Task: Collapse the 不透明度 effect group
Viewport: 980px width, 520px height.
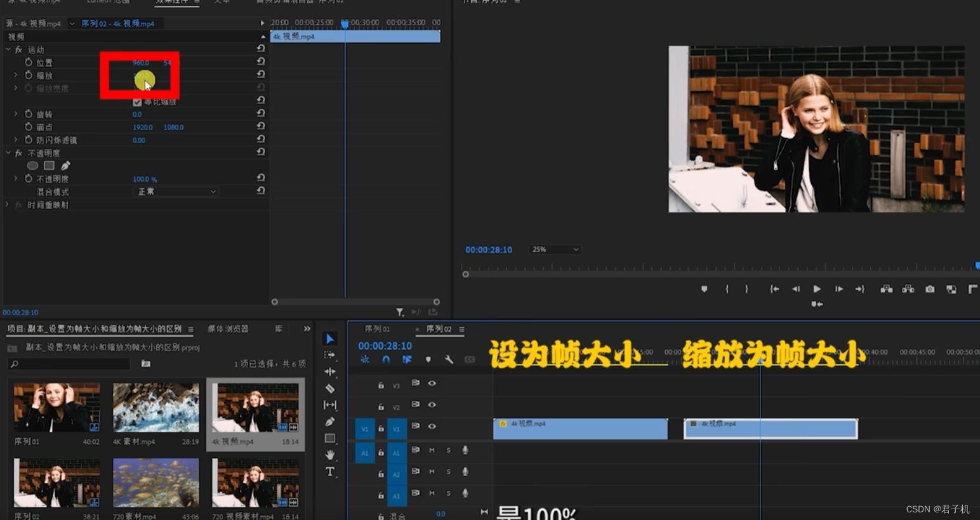Action: [x=8, y=153]
